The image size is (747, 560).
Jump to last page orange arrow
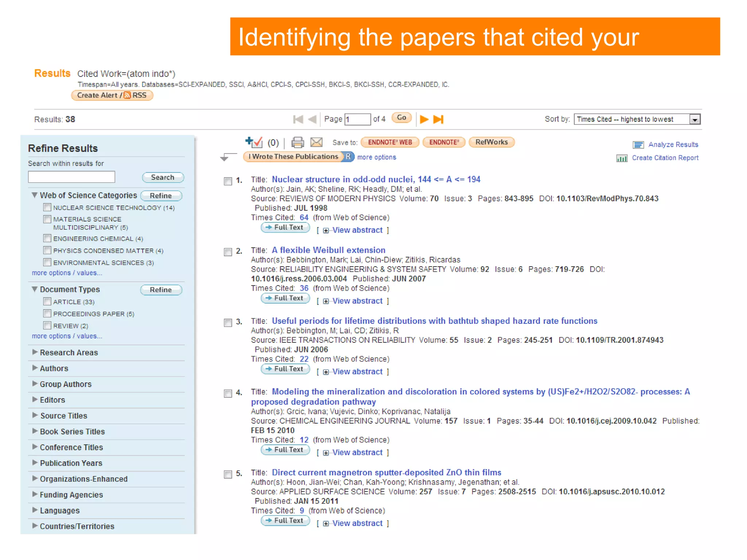438,119
